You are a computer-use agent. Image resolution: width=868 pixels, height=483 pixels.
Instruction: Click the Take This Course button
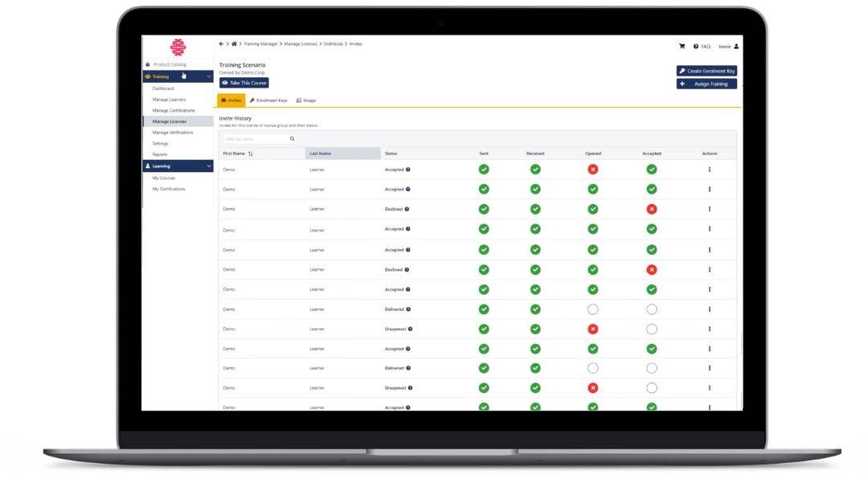click(x=244, y=83)
